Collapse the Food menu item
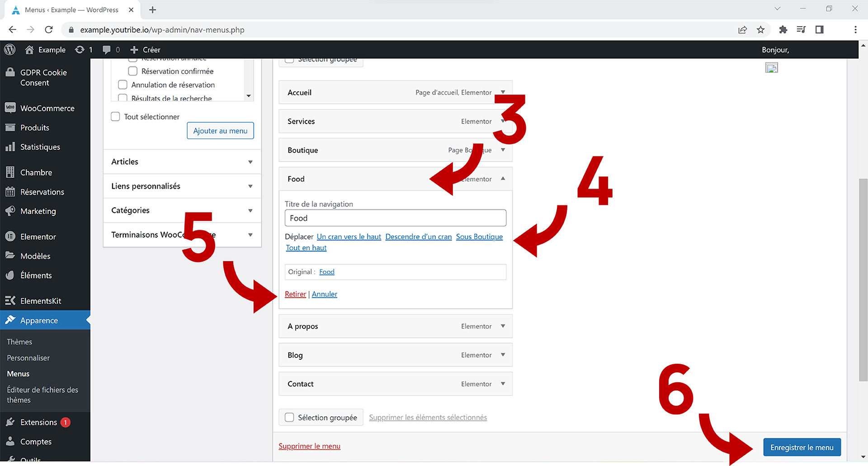 pos(503,179)
